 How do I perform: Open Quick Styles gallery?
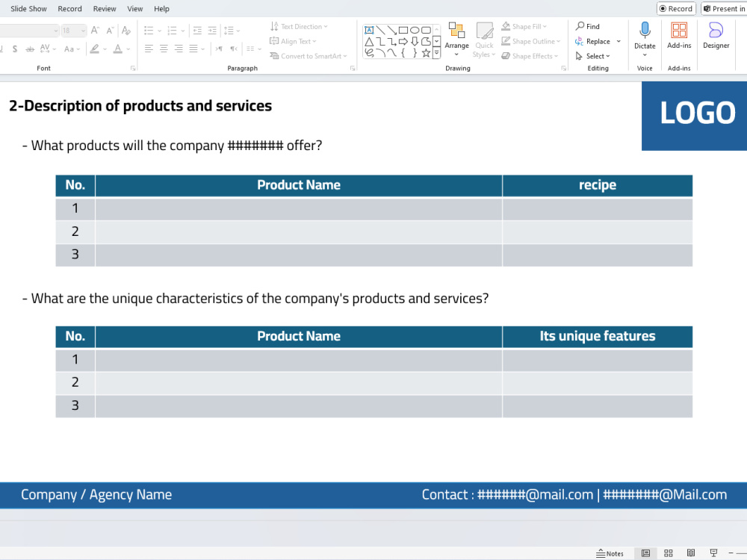point(484,40)
